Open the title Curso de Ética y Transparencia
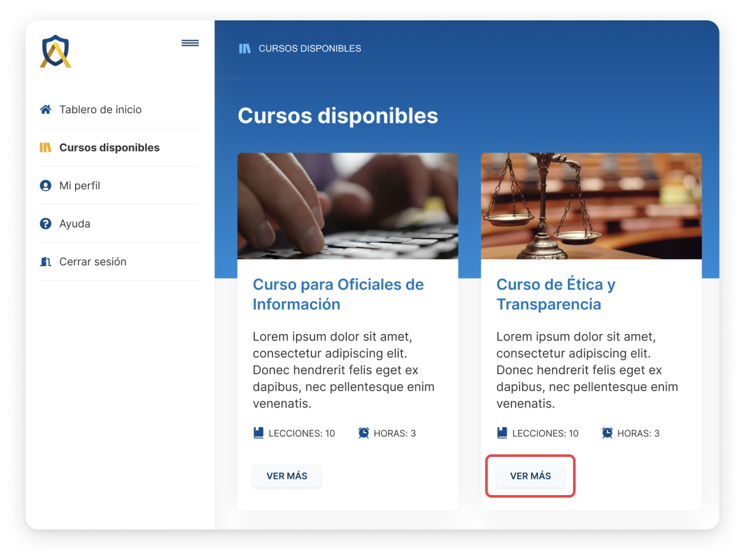Screen dimensions: 745x560 coord(556,295)
